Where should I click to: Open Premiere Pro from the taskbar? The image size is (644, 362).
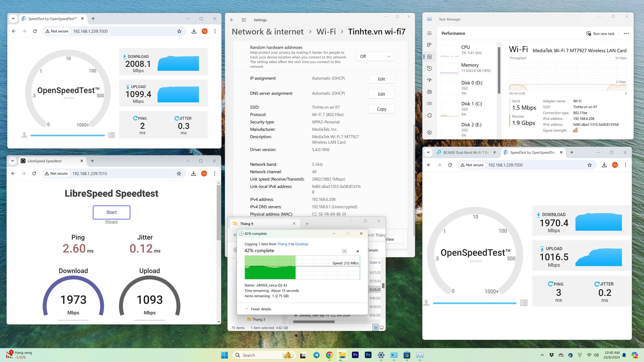355,355
